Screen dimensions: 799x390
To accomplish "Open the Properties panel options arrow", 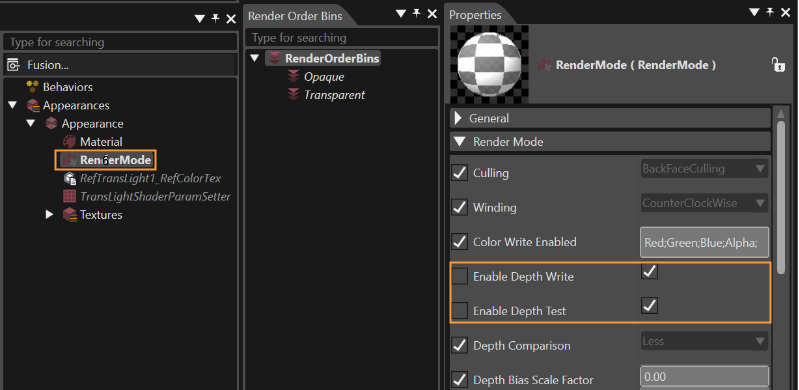I will point(754,13).
